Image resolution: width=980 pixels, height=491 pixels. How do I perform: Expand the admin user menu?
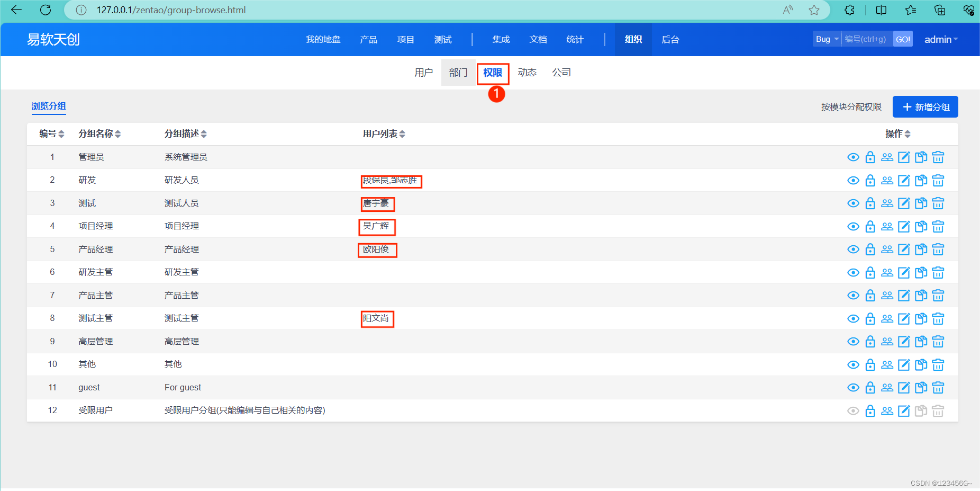point(941,40)
